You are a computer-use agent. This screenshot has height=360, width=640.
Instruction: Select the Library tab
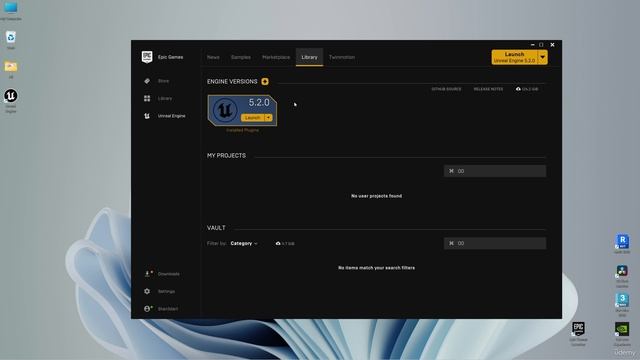point(309,57)
